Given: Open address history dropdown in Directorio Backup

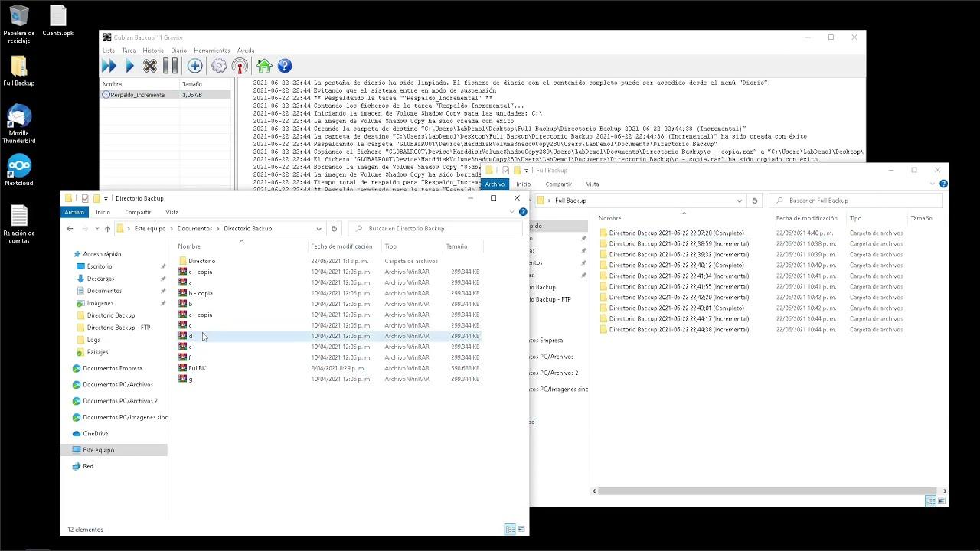Looking at the screenshot, I should [x=318, y=228].
